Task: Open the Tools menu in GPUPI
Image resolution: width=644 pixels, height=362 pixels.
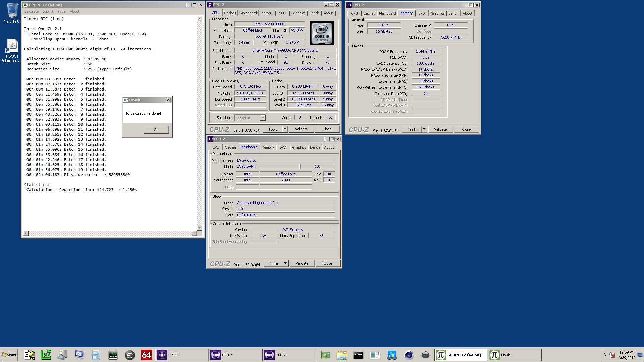Action: [62, 11]
